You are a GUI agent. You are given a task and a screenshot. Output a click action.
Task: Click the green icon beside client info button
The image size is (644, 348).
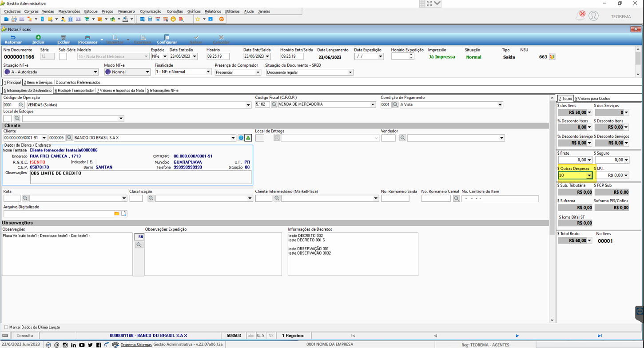[248, 138]
